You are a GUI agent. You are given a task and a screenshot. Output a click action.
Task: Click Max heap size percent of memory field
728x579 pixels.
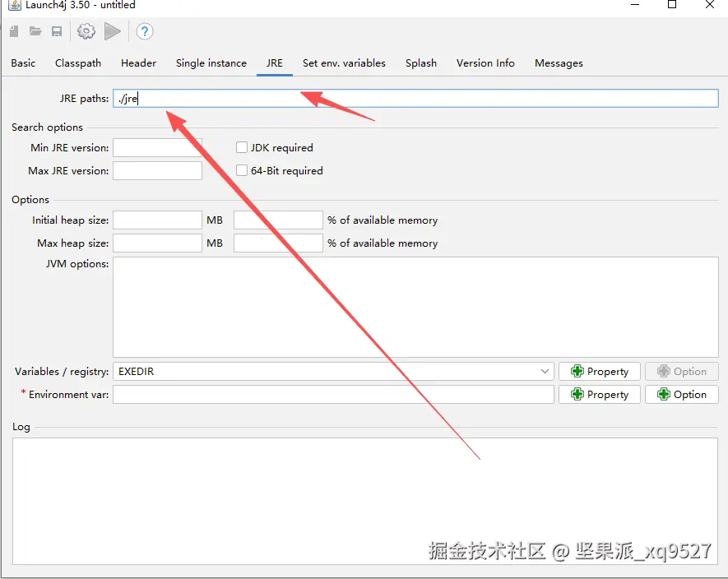(278, 243)
